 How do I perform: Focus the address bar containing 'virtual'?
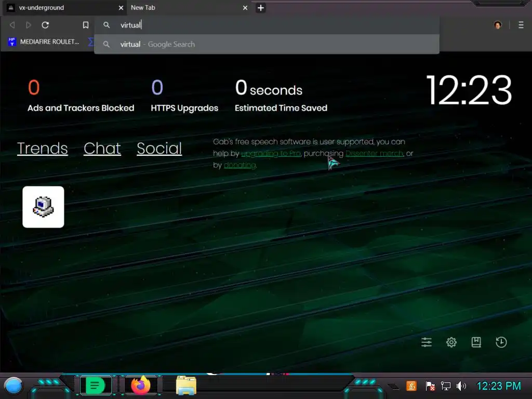pos(267,25)
